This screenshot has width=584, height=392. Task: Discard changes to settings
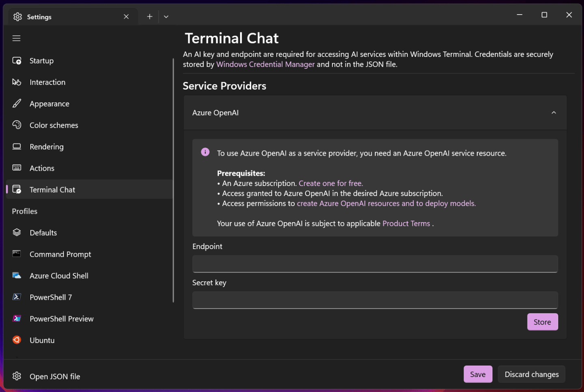(x=531, y=374)
